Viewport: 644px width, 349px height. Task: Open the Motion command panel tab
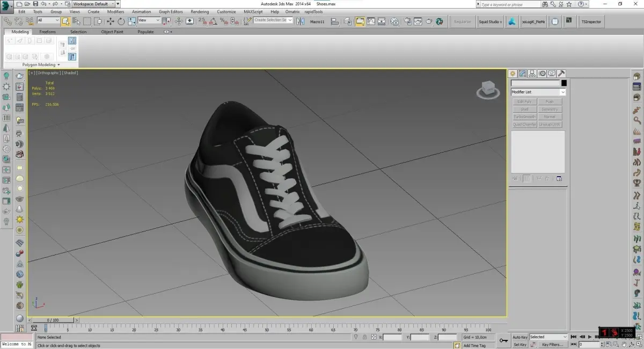(x=543, y=74)
